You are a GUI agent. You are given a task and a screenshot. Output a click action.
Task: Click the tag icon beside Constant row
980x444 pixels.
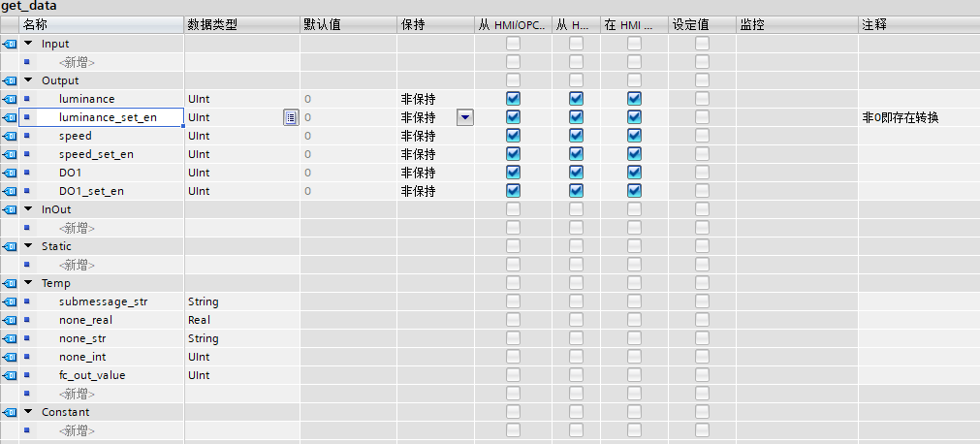pos(10,412)
